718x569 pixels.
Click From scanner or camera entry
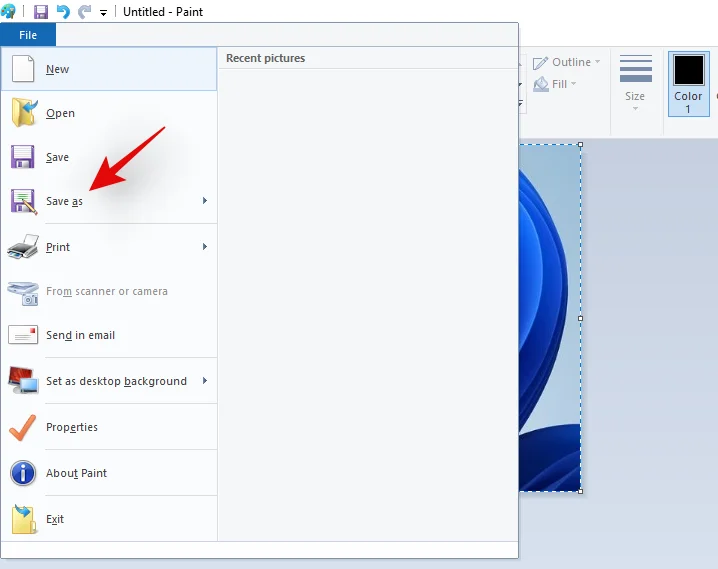pyautogui.click(x=109, y=291)
